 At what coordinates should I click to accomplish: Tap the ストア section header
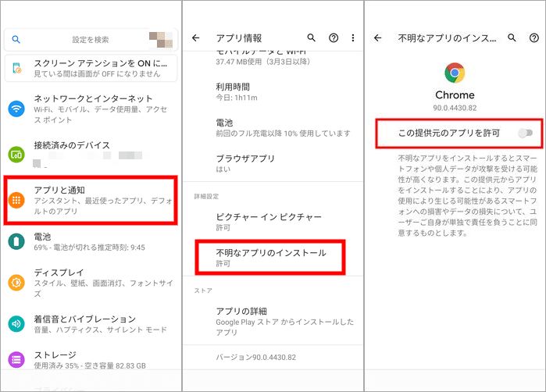coord(203,290)
